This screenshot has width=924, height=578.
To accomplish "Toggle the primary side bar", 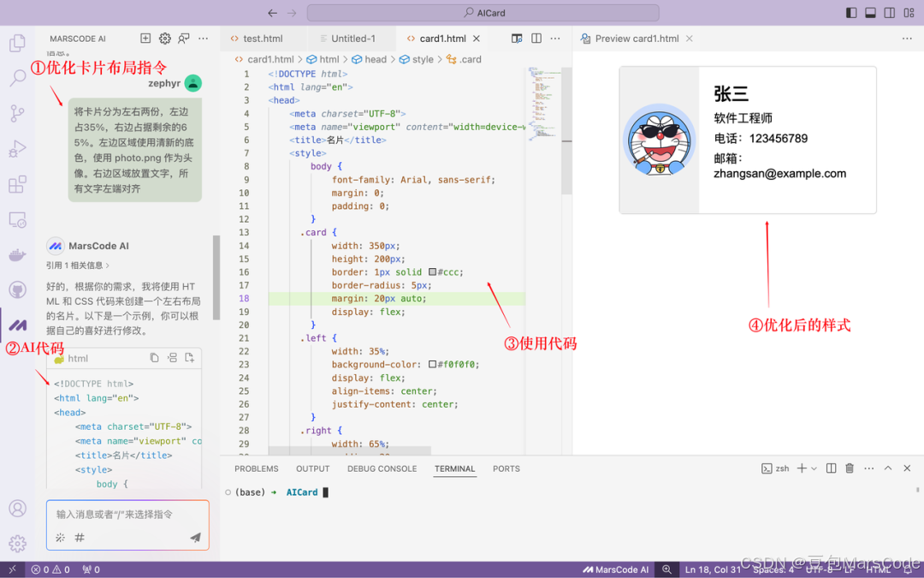I will coord(851,13).
